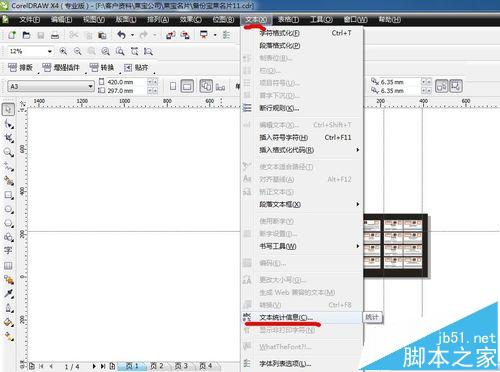Select the Rectangle tool in toolbox

[8, 195]
